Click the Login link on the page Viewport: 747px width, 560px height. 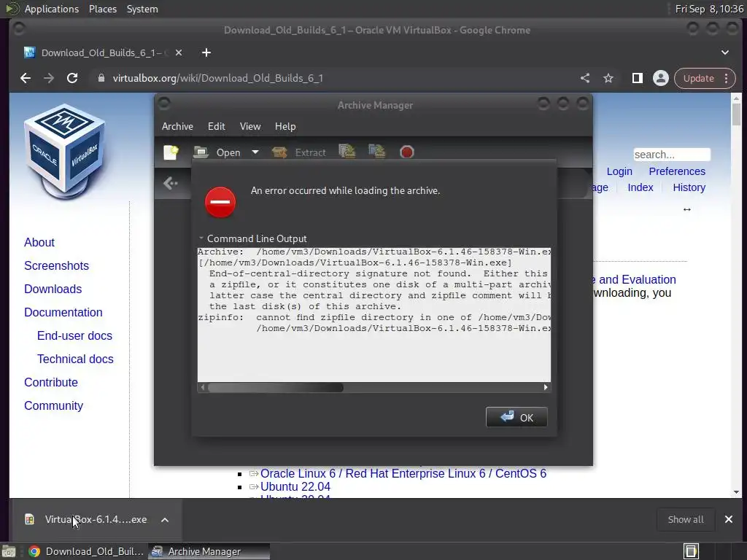tap(619, 171)
